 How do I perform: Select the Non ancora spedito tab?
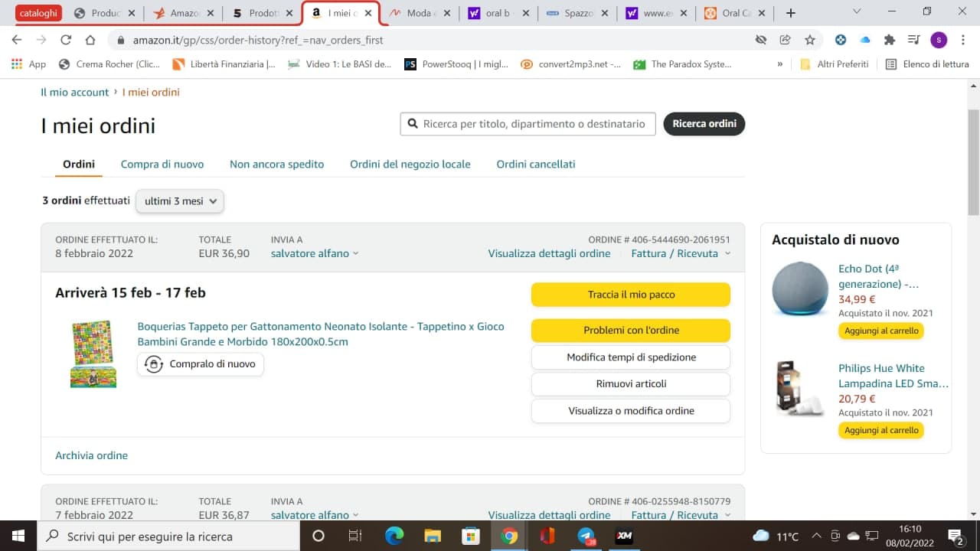click(276, 164)
